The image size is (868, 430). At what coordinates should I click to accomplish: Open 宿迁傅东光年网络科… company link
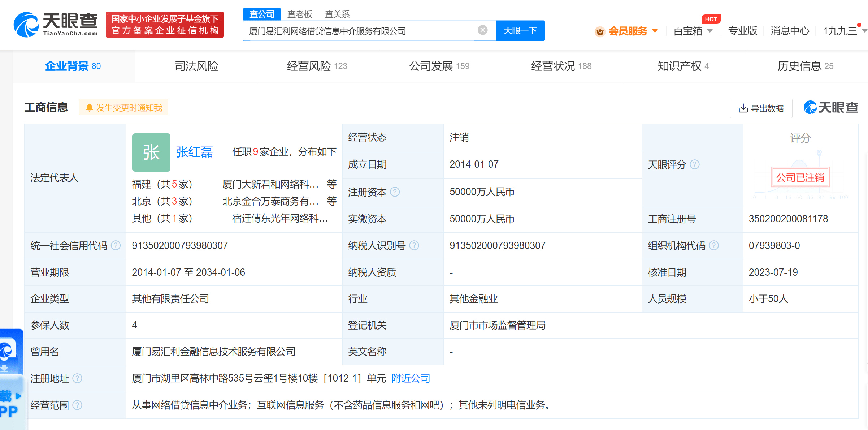280,218
